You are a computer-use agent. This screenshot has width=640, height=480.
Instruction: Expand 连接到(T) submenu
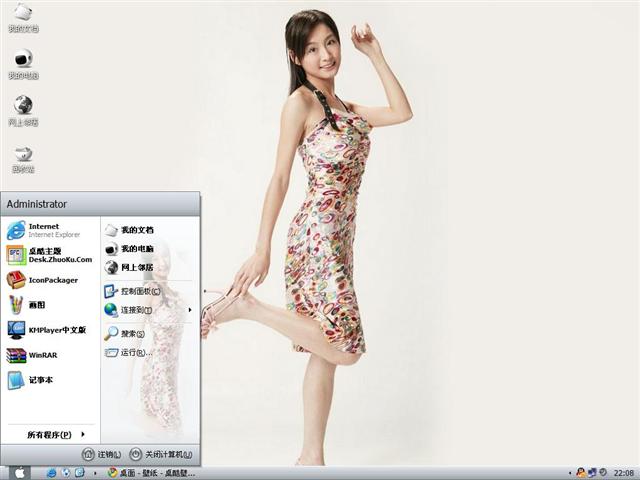click(x=148, y=310)
